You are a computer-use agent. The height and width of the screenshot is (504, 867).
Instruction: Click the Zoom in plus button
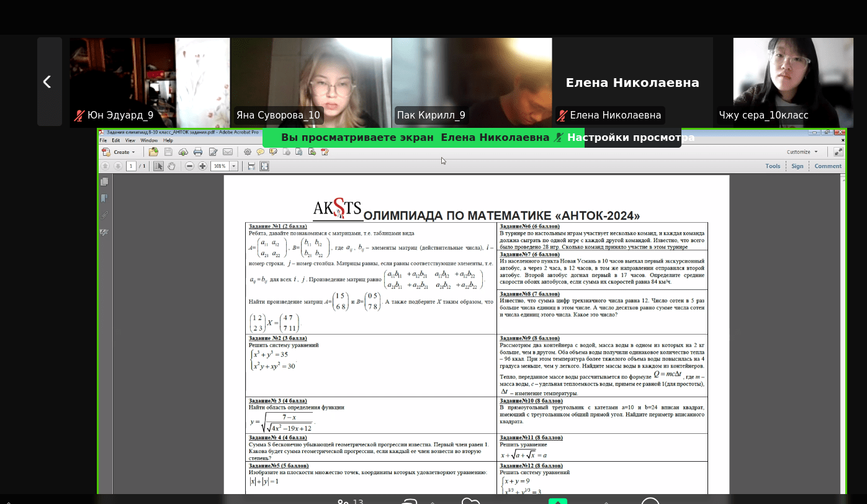(x=202, y=166)
